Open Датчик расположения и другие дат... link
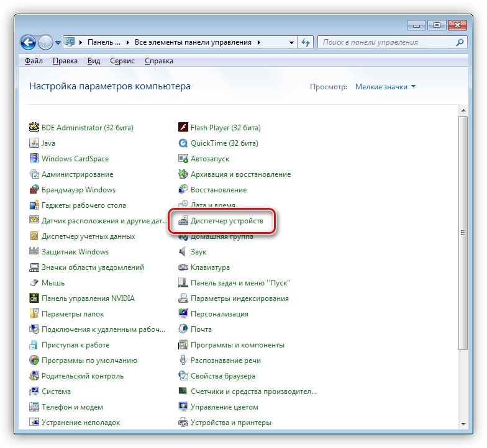The image size is (487, 448). click(104, 221)
